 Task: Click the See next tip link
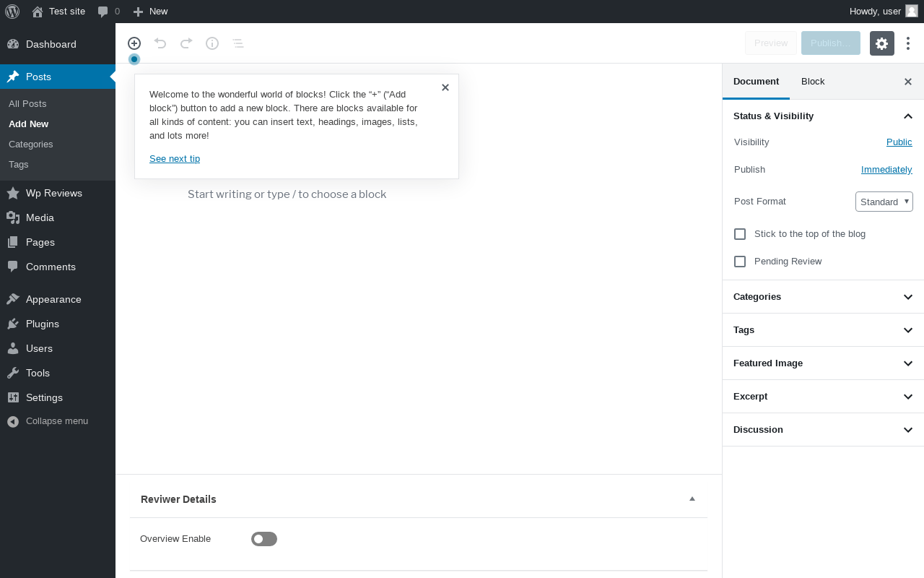(175, 159)
